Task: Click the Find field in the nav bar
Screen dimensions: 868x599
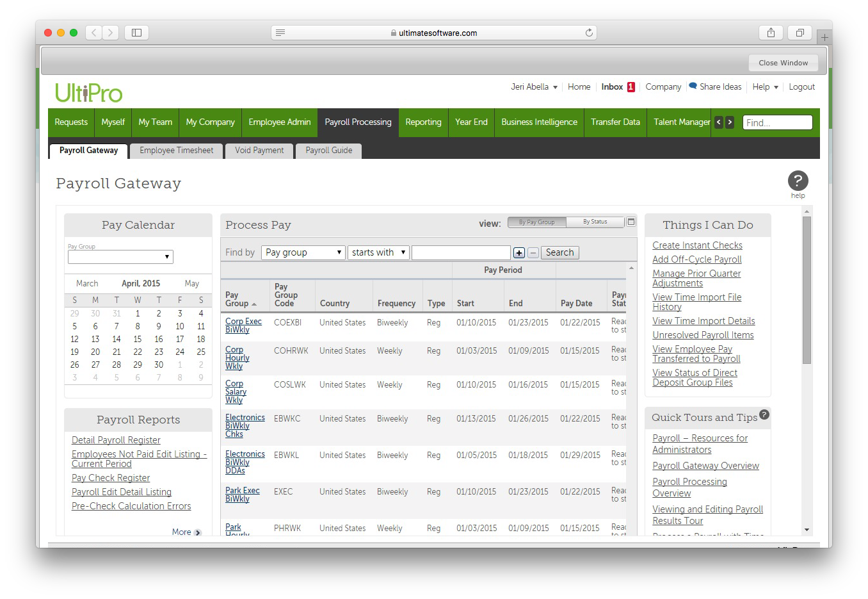Action: (777, 122)
